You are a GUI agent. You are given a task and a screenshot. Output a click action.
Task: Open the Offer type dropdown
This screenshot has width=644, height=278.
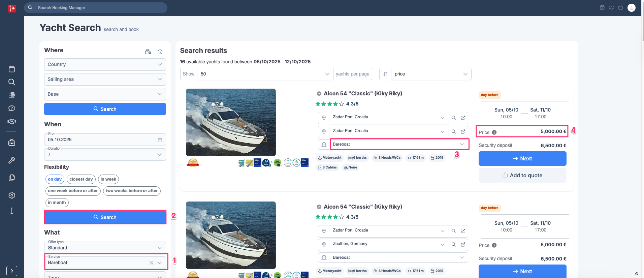click(105, 248)
